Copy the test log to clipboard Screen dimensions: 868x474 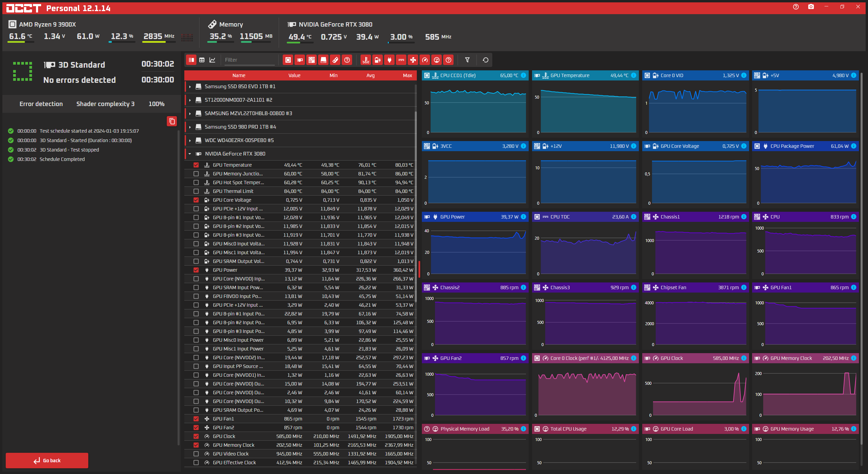click(172, 121)
